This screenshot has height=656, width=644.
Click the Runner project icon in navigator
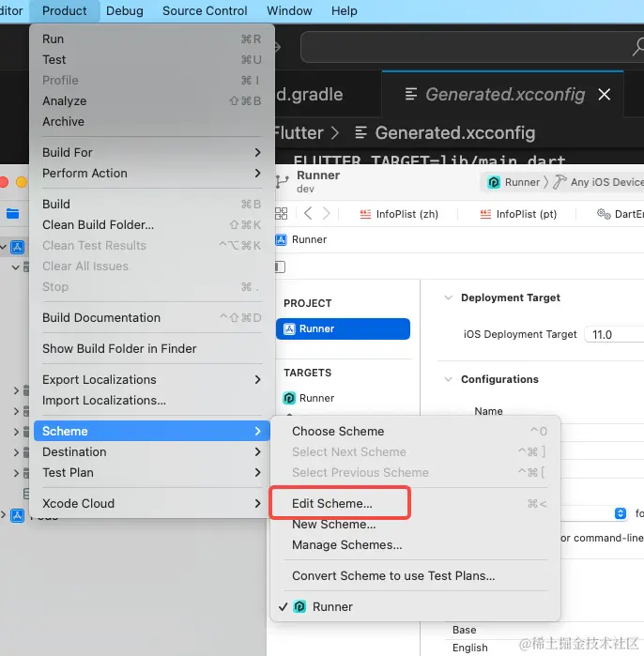(17, 247)
